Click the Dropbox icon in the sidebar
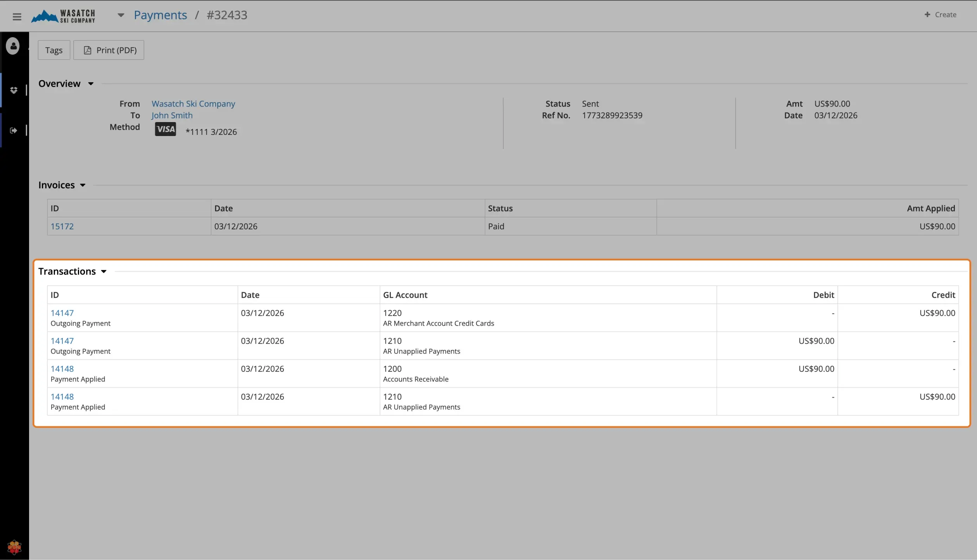 click(14, 90)
